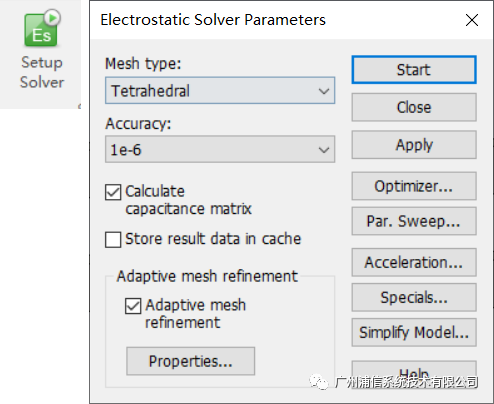Apply the solver settings

[414, 145]
